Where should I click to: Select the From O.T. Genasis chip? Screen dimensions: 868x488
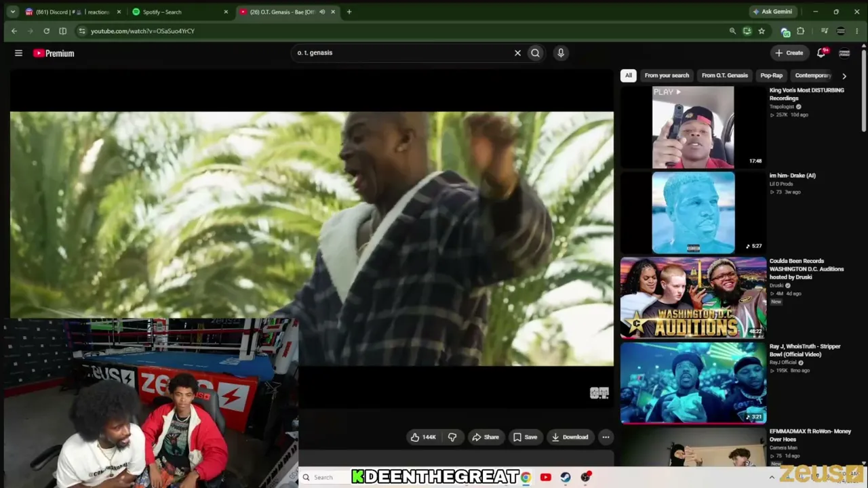click(x=725, y=76)
